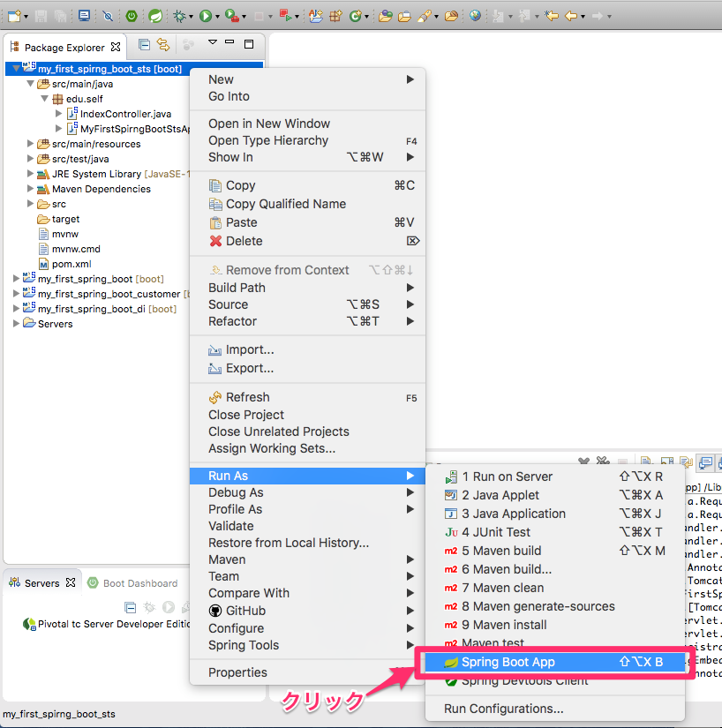The image size is (722, 728).
Task: Open the New submenu in context menu
Action: 307,79
